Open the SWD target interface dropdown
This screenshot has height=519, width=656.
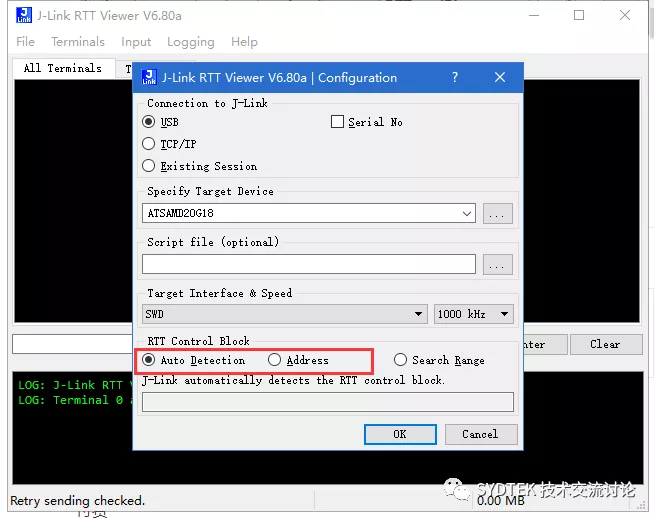(284, 314)
